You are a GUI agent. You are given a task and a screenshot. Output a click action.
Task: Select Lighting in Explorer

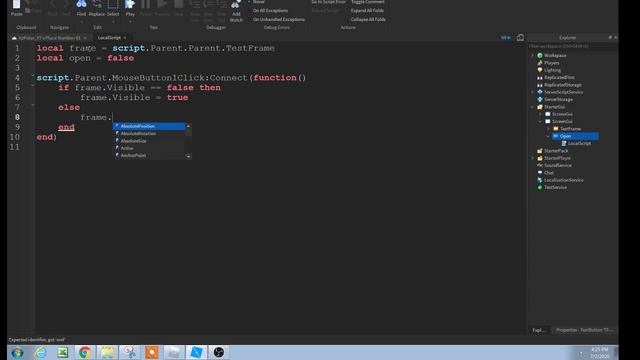552,70
